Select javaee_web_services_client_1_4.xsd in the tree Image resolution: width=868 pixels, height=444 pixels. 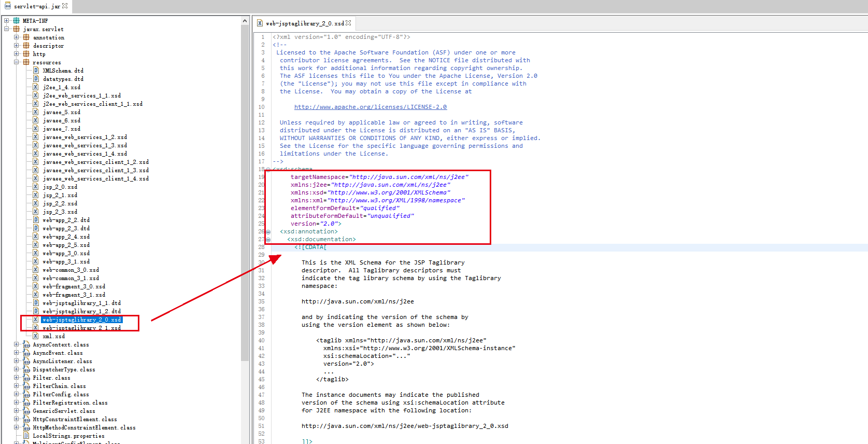(x=96, y=178)
